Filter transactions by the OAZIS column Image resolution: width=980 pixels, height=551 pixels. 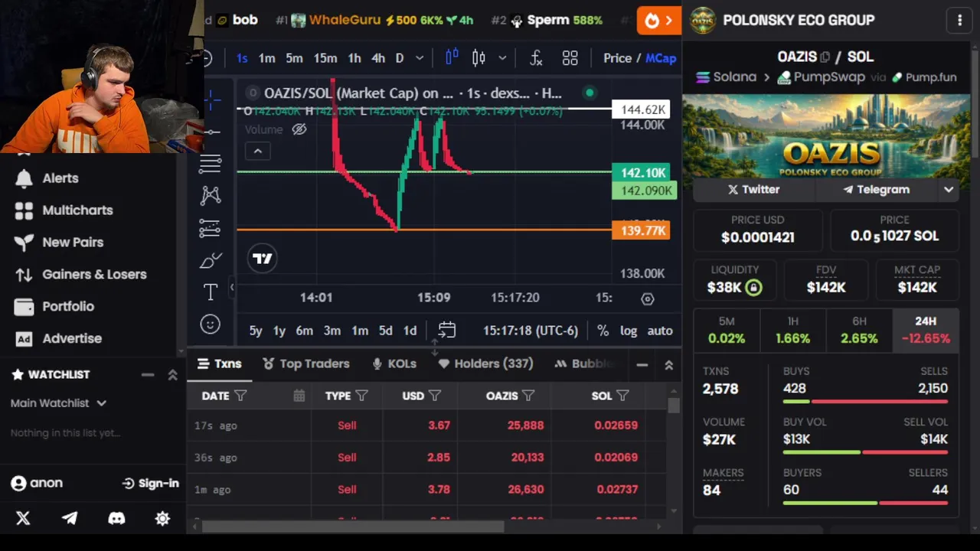click(x=528, y=396)
